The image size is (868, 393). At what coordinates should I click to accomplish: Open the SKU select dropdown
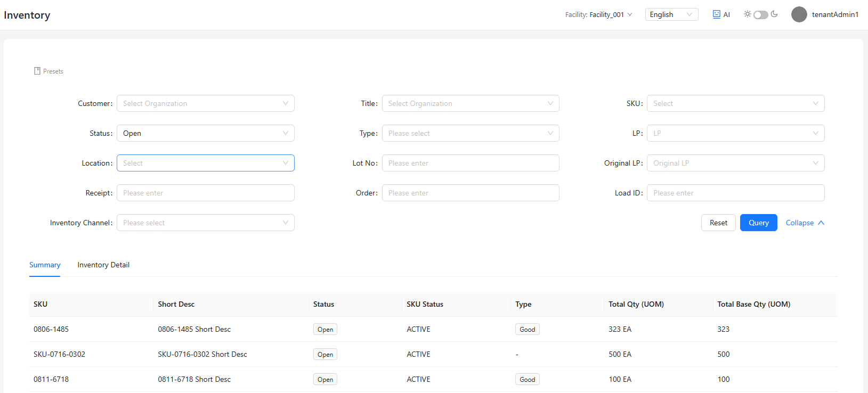click(x=736, y=103)
